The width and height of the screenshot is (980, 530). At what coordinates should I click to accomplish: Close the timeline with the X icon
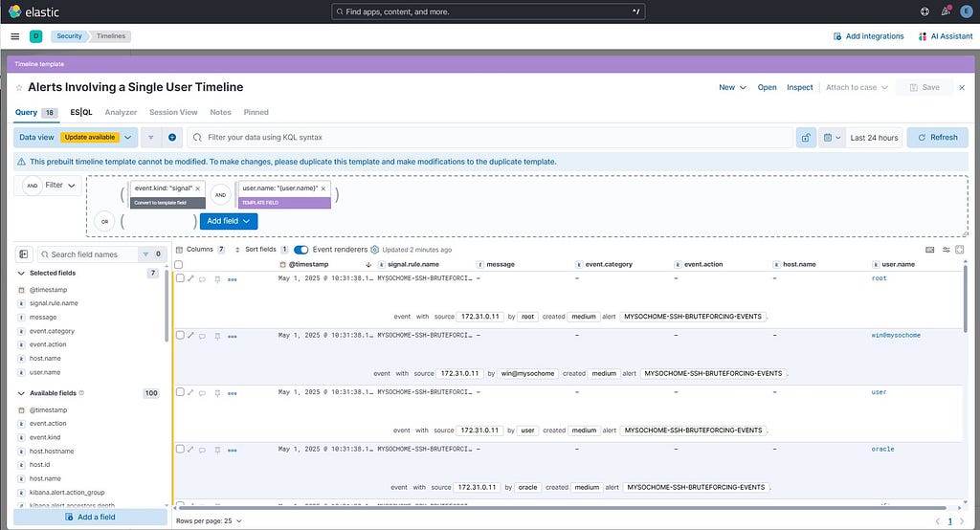tap(962, 87)
